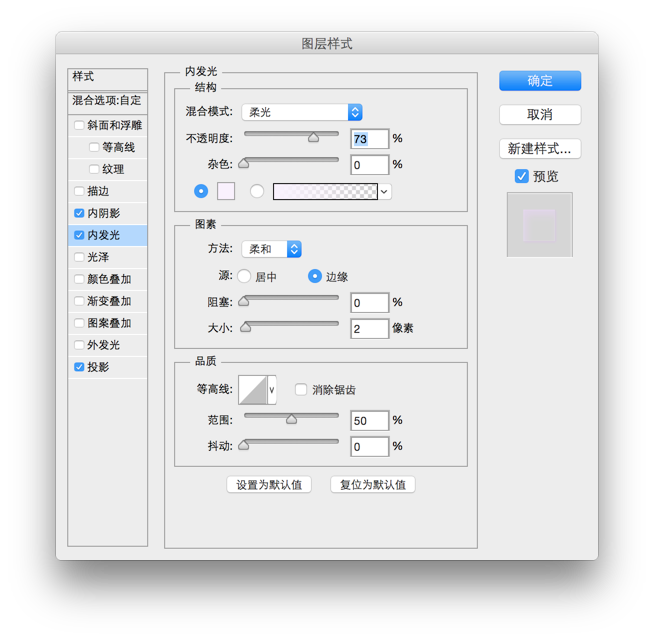Click the 杂色 slider handle
Image resolution: width=654 pixels, height=640 pixels.
click(244, 163)
